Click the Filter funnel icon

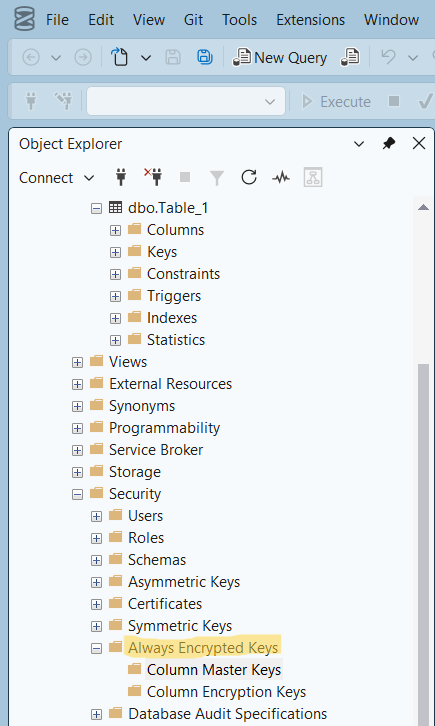(x=217, y=178)
